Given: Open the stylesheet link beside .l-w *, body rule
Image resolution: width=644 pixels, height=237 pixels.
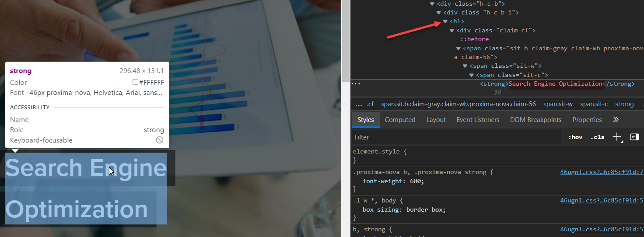Looking at the screenshot, I should [x=602, y=200].
